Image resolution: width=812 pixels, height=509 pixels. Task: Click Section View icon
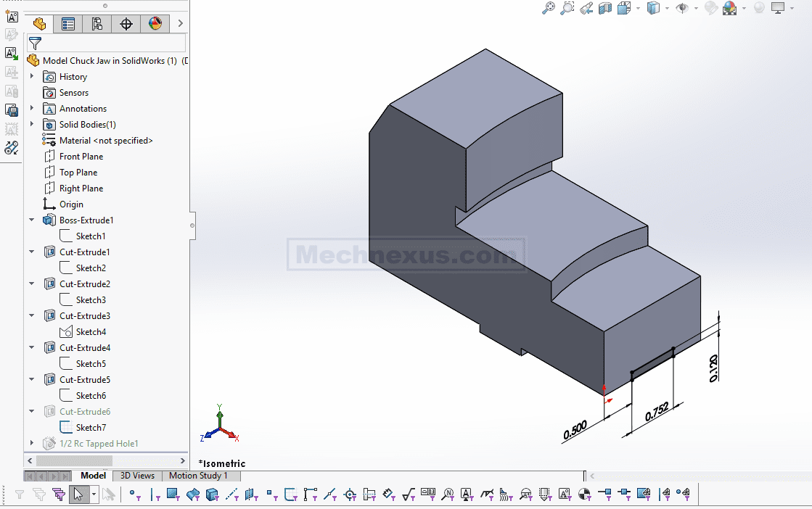(x=605, y=8)
